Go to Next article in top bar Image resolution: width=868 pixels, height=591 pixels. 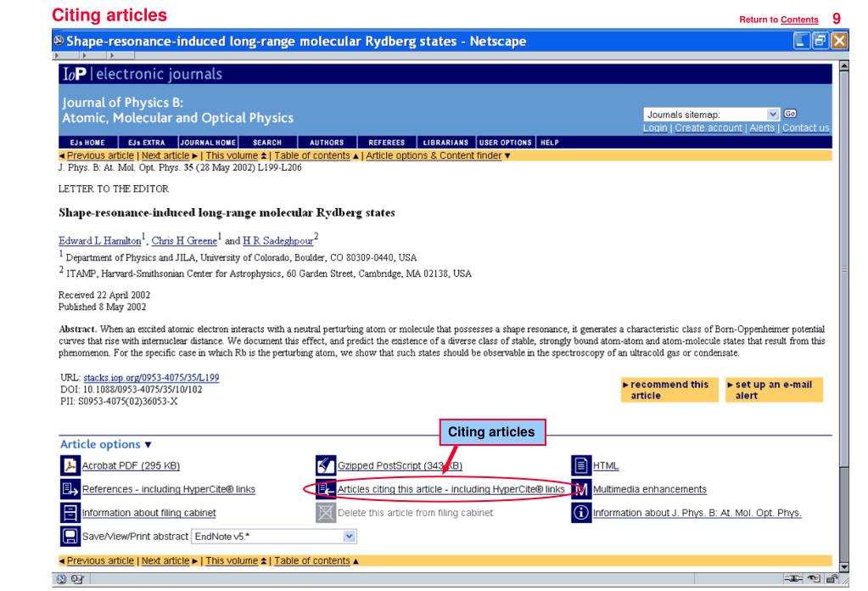tap(165, 155)
